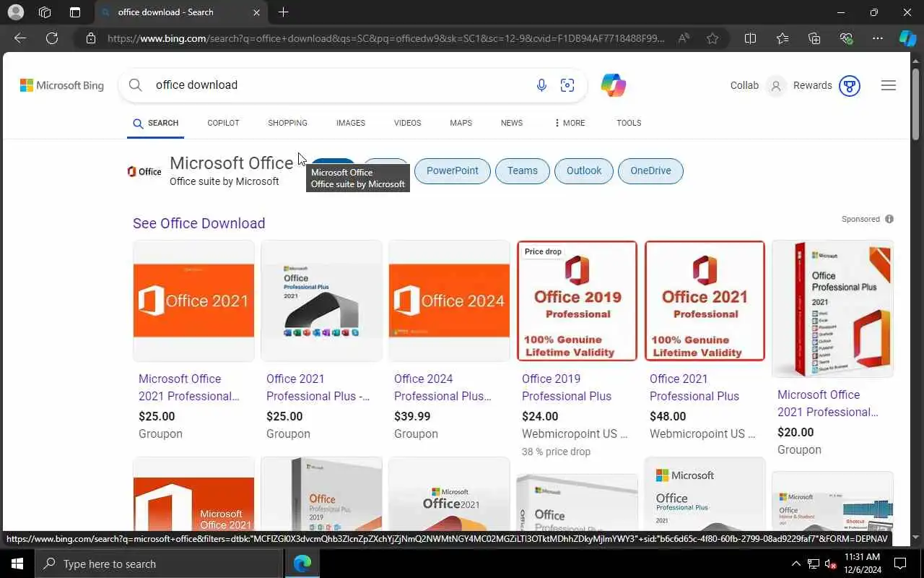924x578 pixels.
Task: Expand the More search categories menu
Action: (570, 123)
